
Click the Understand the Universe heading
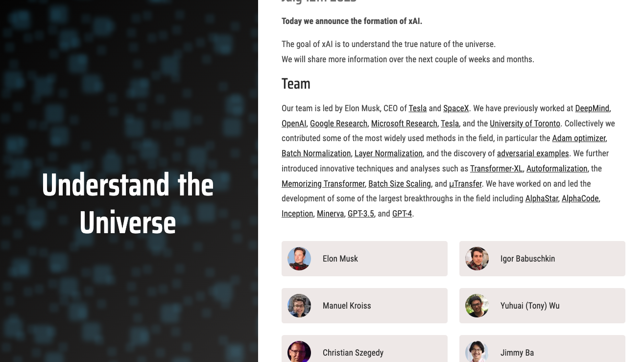point(128,204)
